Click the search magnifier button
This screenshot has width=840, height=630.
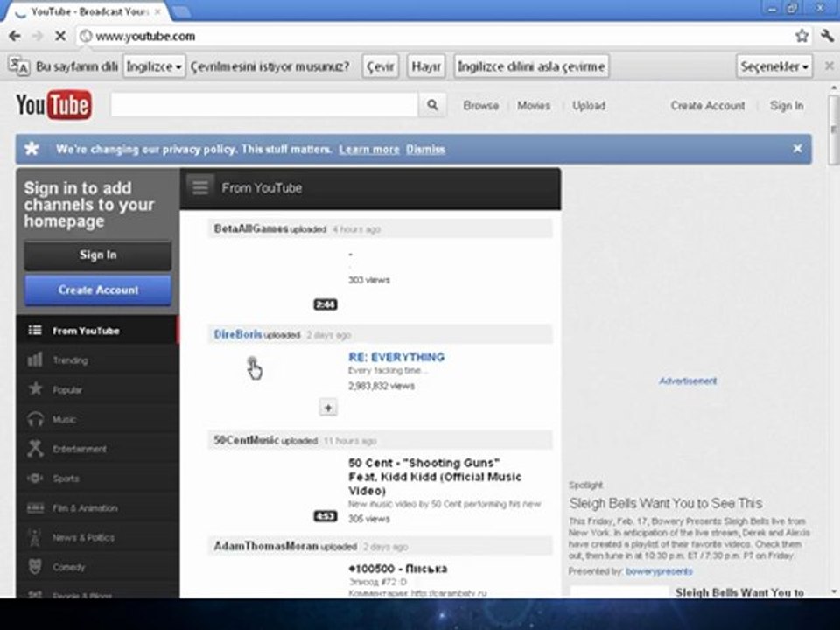pos(432,105)
